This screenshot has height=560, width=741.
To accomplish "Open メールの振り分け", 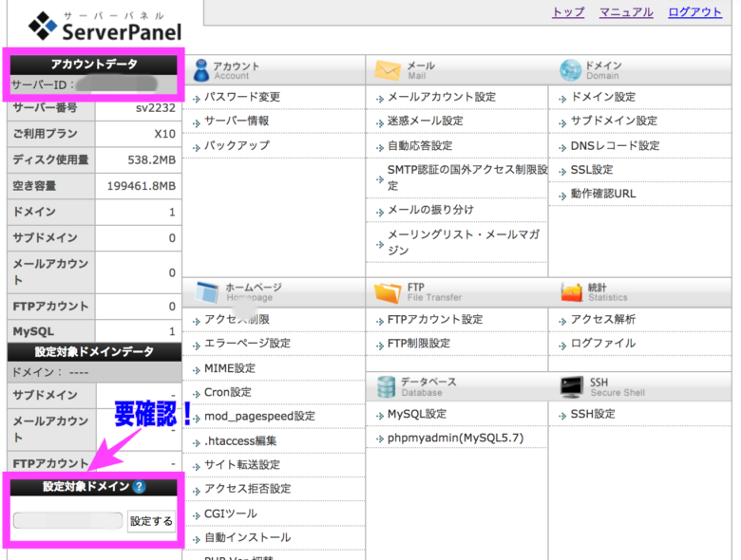I will pos(430,210).
